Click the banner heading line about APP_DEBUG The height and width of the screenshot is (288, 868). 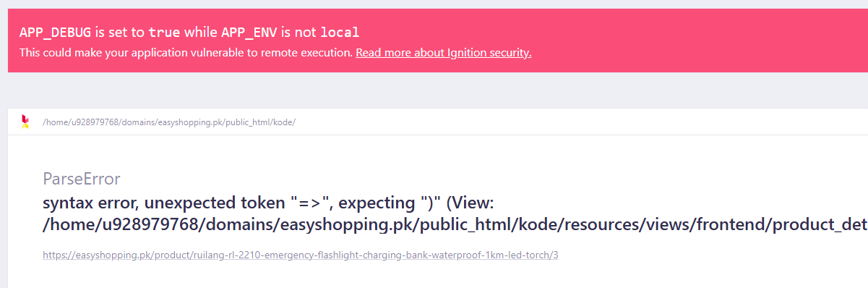[189, 33]
